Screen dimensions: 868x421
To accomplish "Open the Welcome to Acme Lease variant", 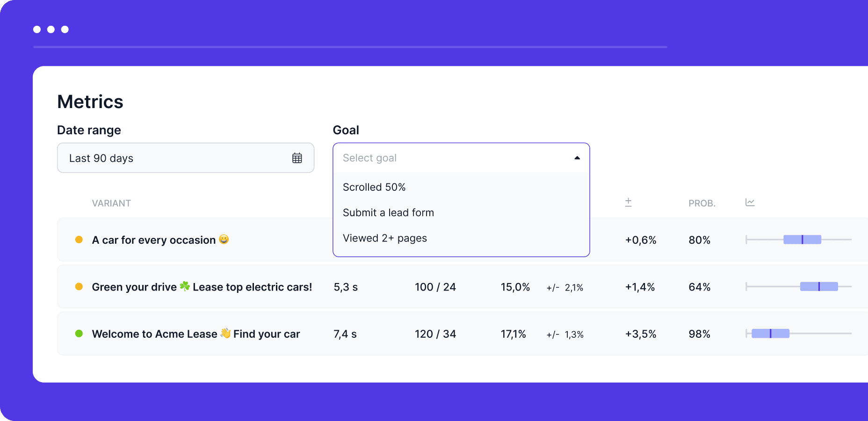I will [196, 334].
